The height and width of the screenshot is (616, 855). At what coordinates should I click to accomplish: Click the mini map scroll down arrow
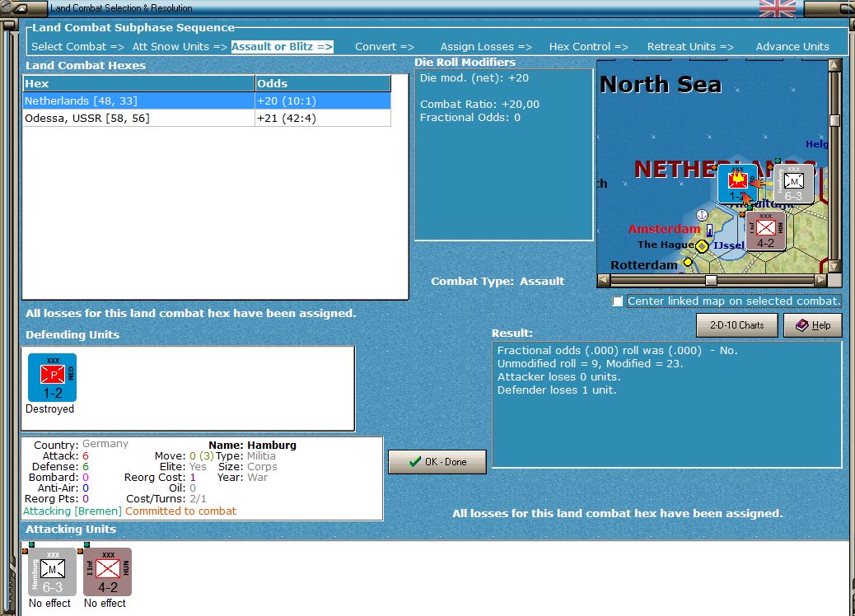[x=834, y=267]
